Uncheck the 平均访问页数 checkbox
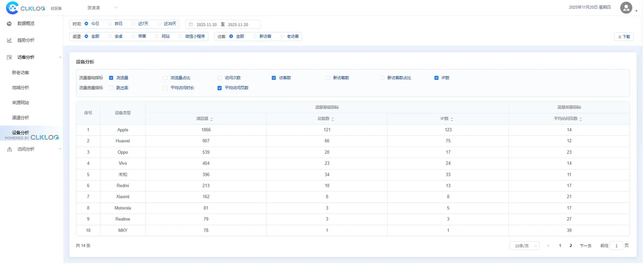The image size is (644, 265). coord(219,88)
